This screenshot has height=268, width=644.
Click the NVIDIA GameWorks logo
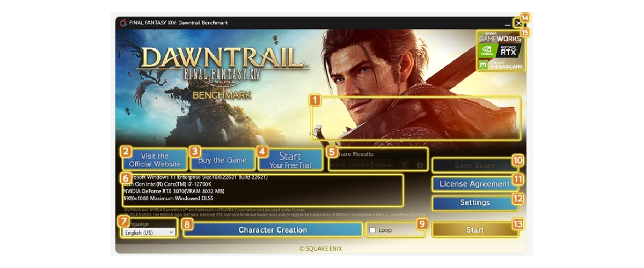pos(500,36)
